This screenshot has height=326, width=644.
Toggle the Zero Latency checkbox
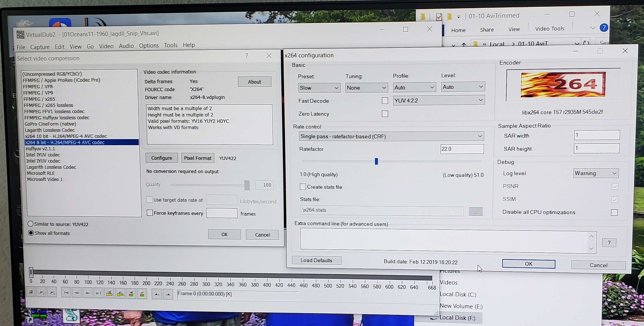(x=385, y=114)
